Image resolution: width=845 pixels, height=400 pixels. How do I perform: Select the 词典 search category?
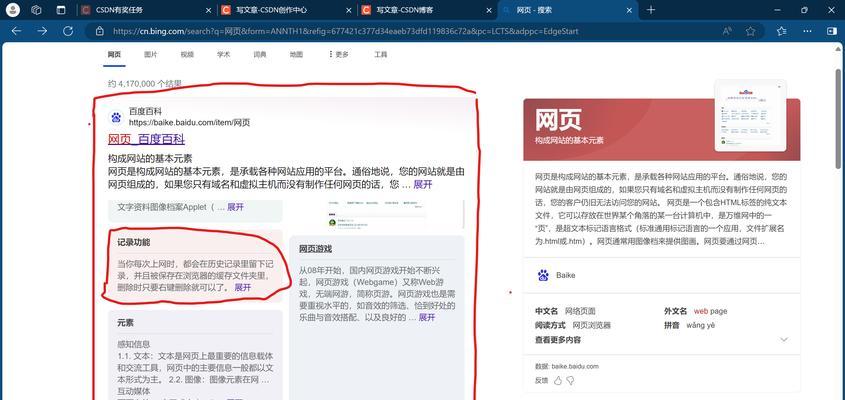tap(260, 54)
